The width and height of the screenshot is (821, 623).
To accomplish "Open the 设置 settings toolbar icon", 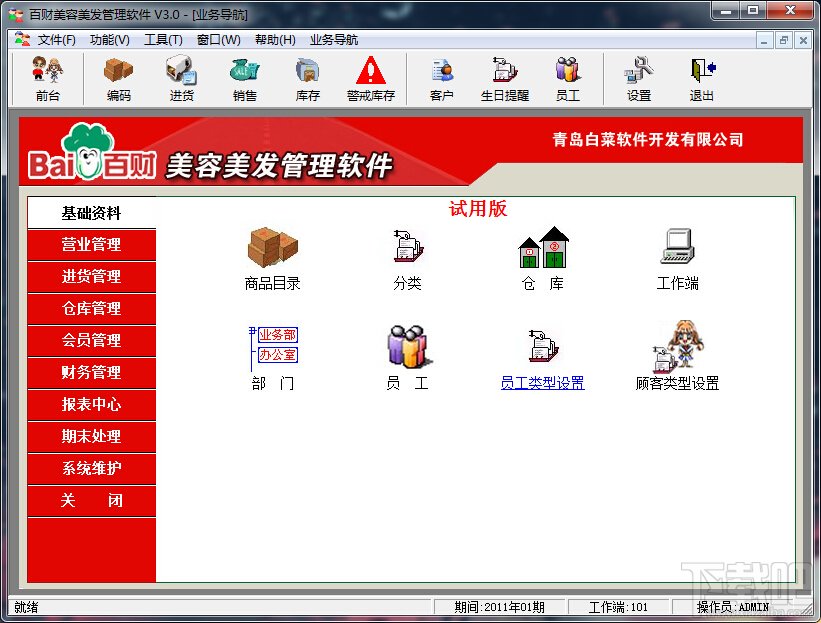I will tap(639, 79).
